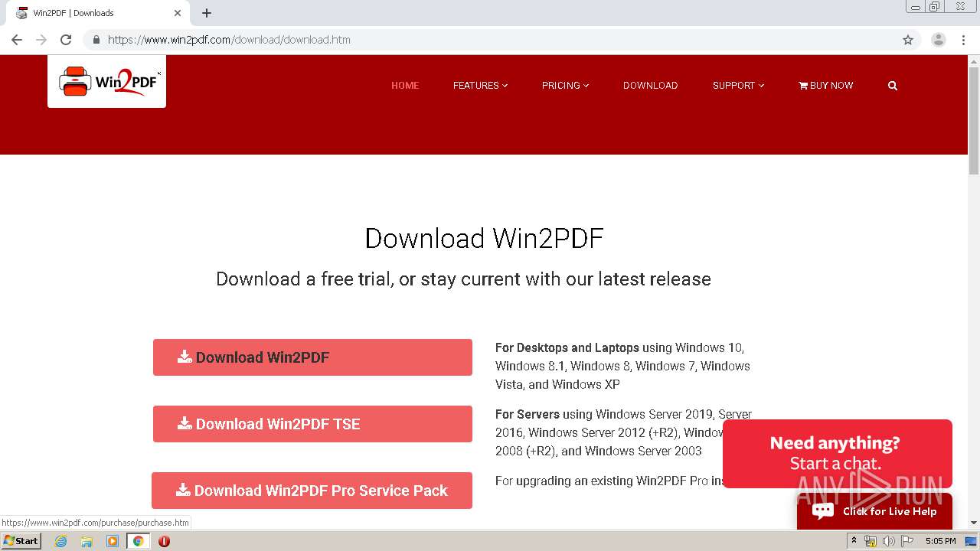Click the system clock showing 5:05 PM

[x=940, y=541]
